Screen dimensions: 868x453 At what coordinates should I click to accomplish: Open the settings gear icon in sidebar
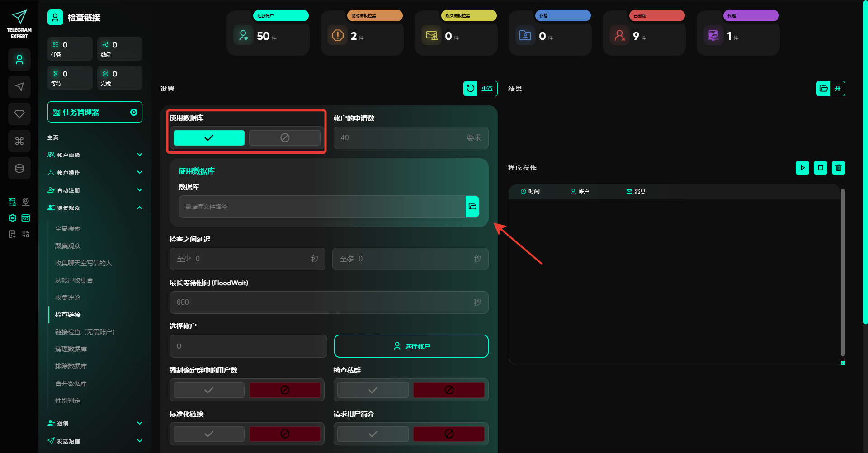point(13,218)
